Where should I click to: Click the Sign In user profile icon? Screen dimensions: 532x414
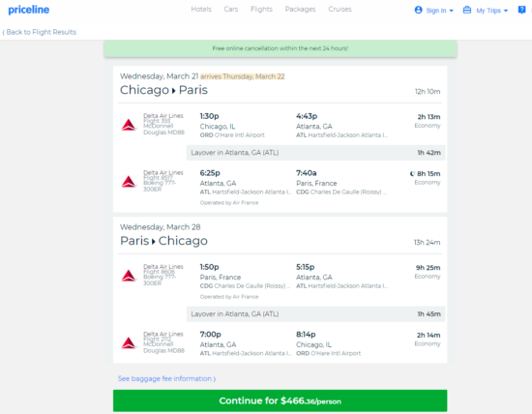click(418, 10)
